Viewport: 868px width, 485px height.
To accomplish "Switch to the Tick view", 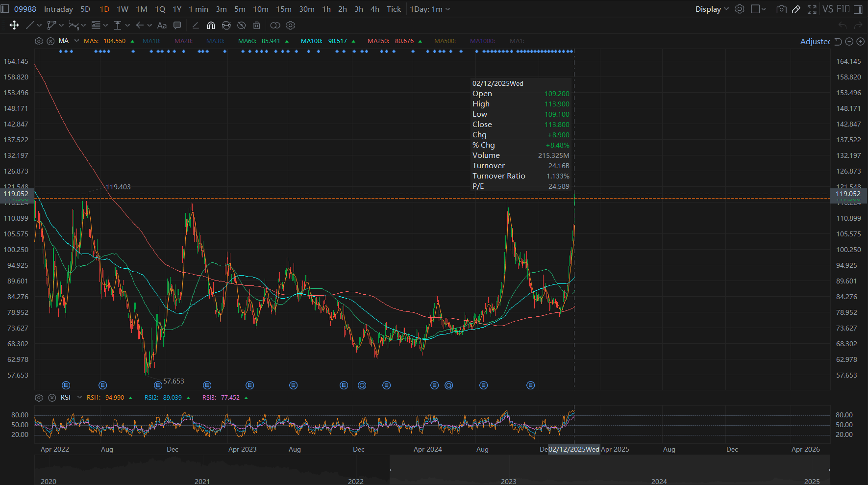I will coord(394,9).
